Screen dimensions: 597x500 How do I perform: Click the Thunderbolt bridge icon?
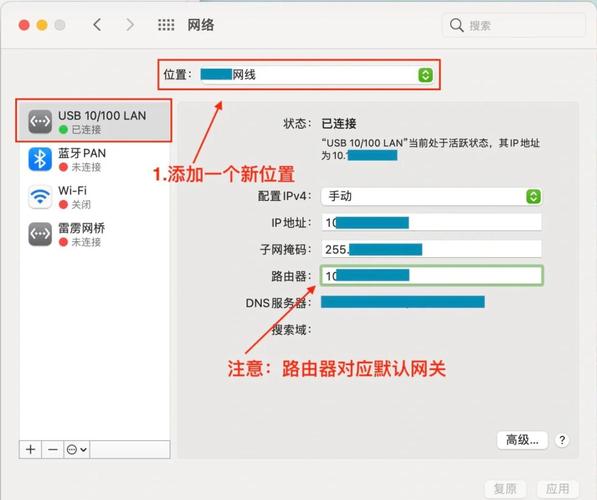pyautogui.click(x=40, y=234)
